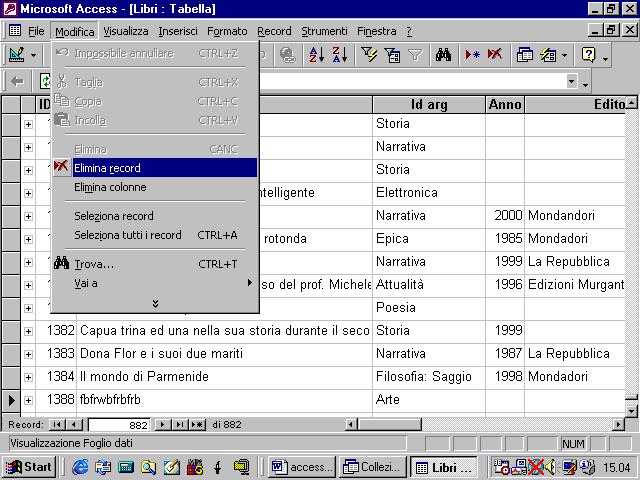Click the Access datasheet control-menu icon

15,31
